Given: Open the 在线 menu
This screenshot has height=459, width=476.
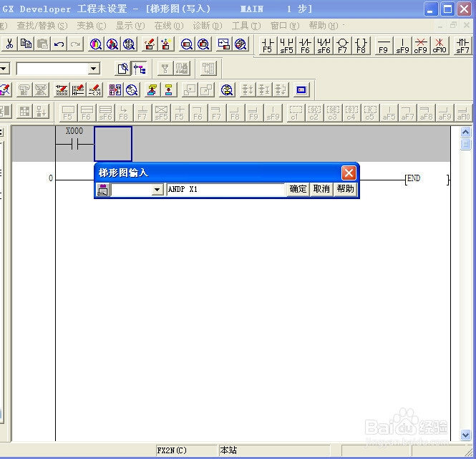Looking at the screenshot, I should [x=169, y=26].
